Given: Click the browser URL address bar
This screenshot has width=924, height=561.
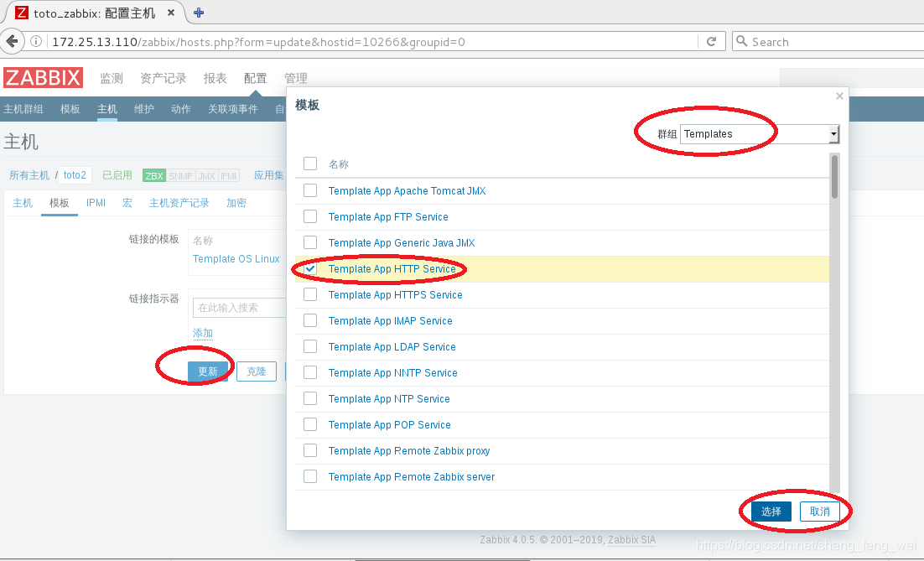Looking at the screenshot, I should tap(374, 41).
